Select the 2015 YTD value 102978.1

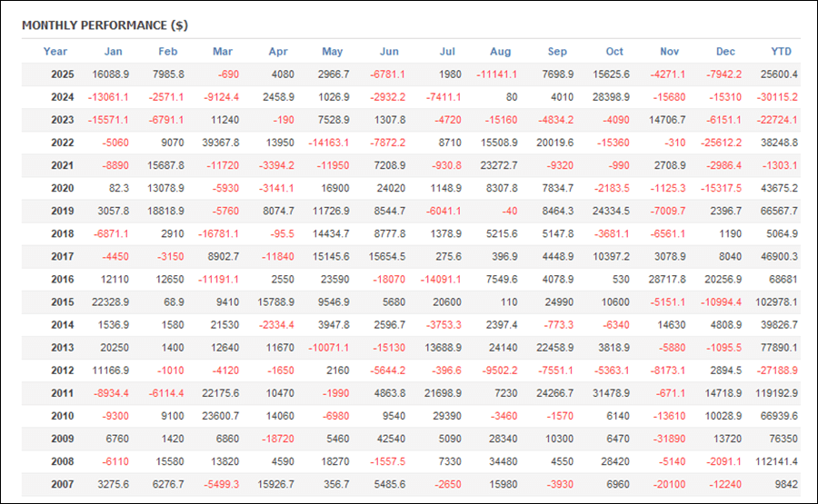tap(776, 301)
